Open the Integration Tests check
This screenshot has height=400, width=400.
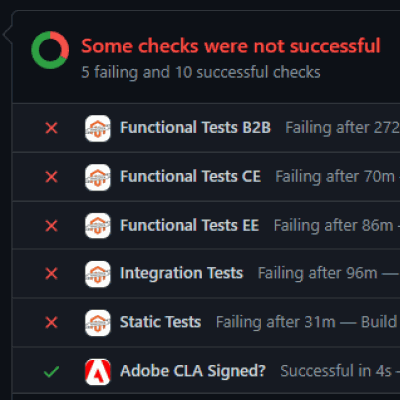pyautogui.click(x=181, y=274)
